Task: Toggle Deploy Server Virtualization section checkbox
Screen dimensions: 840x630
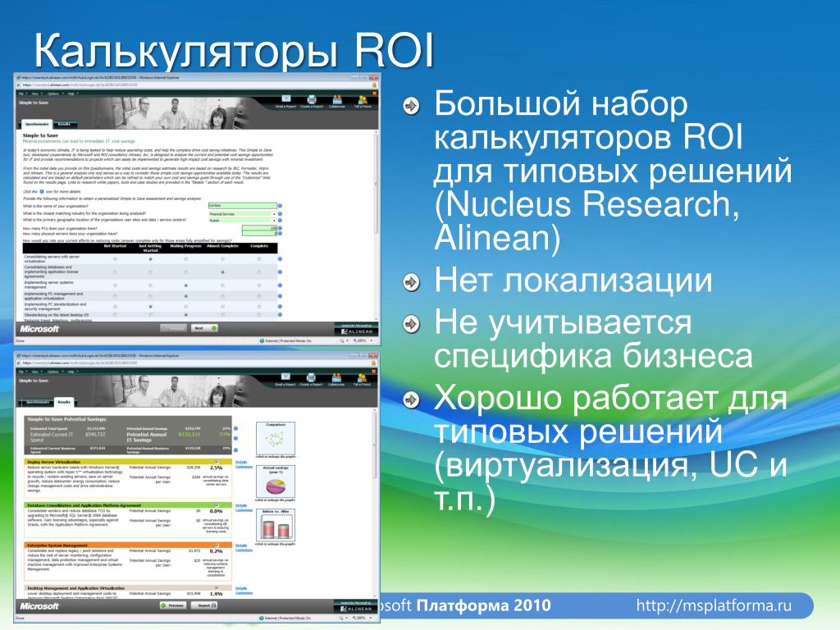Action: 217,461
